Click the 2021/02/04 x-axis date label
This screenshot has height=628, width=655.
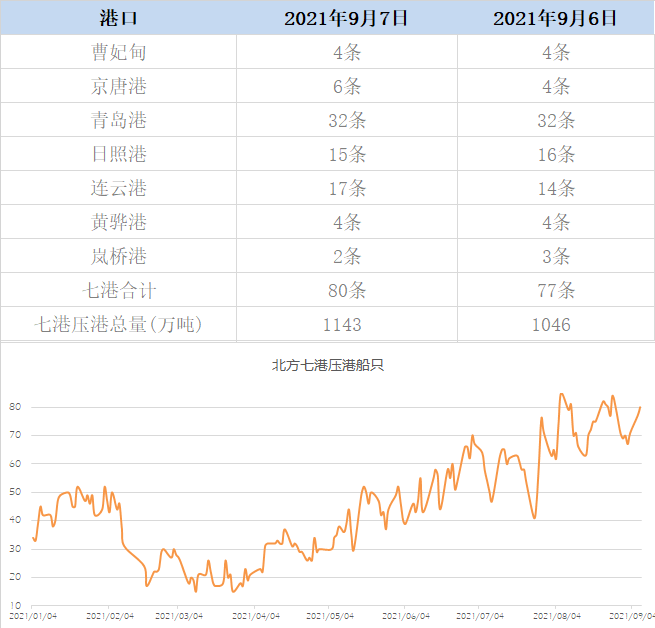click(110, 616)
